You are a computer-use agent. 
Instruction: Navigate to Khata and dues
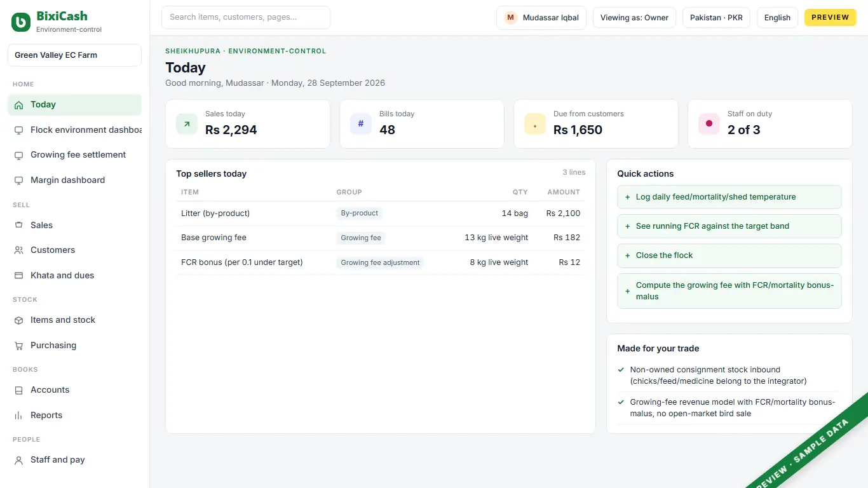coord(74,276)
